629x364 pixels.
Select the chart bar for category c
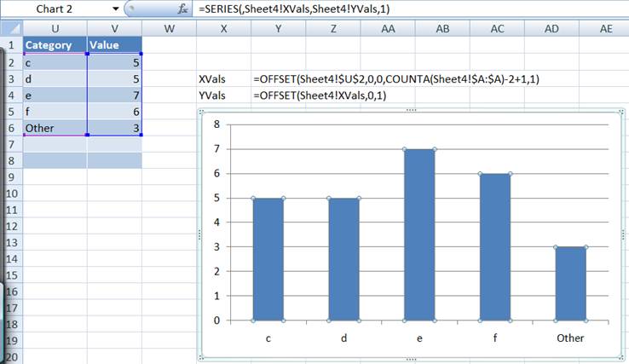(268, 259)
